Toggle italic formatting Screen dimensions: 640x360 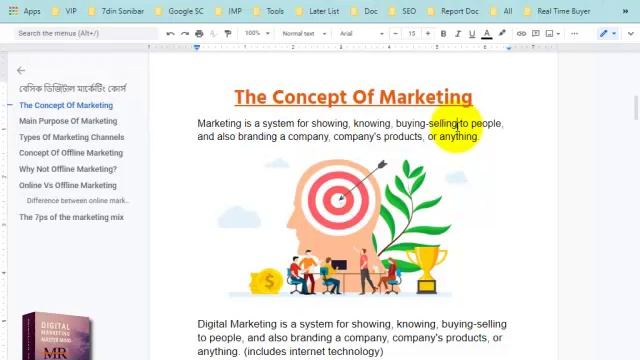(x=458, y=34)
